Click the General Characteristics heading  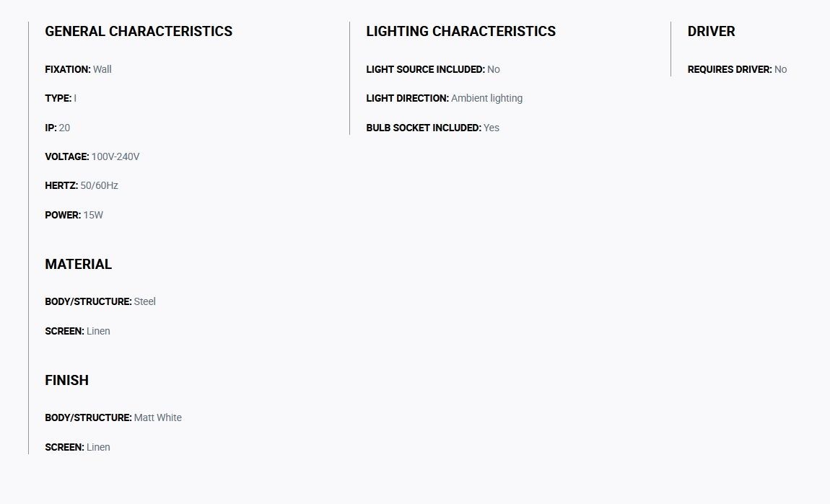[x=139, y=32]
